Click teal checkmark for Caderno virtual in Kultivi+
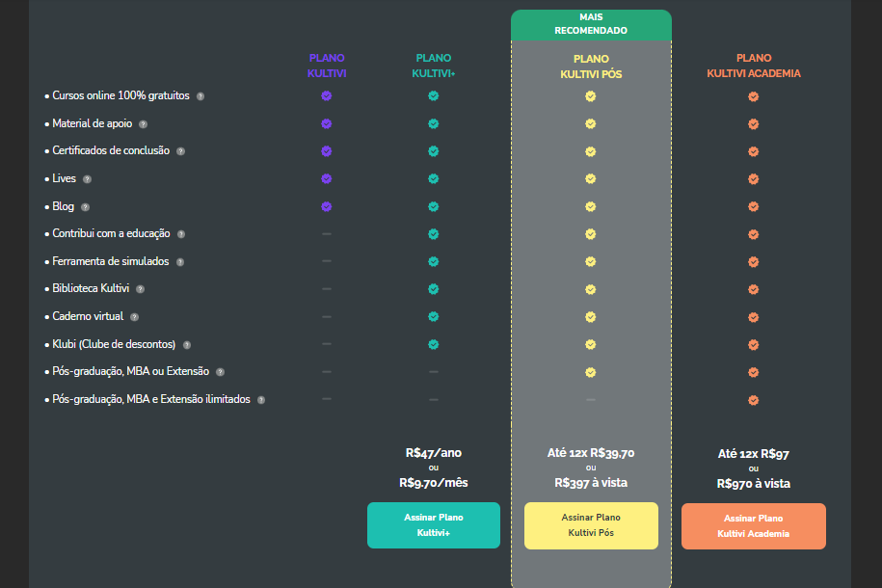 coord(433,317)
